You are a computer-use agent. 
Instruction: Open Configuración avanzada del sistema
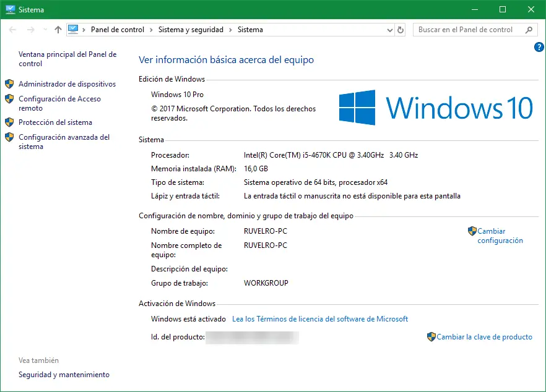click(64, 142)
